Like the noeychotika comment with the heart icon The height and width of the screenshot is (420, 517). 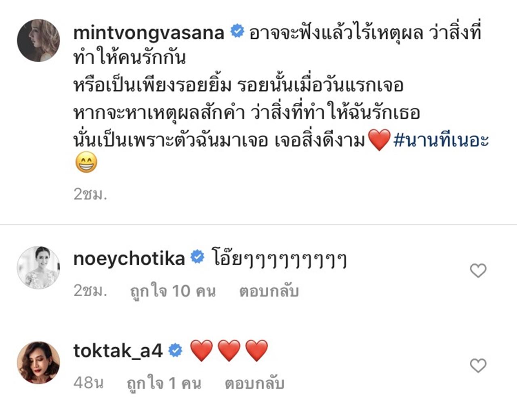(478, 270)
